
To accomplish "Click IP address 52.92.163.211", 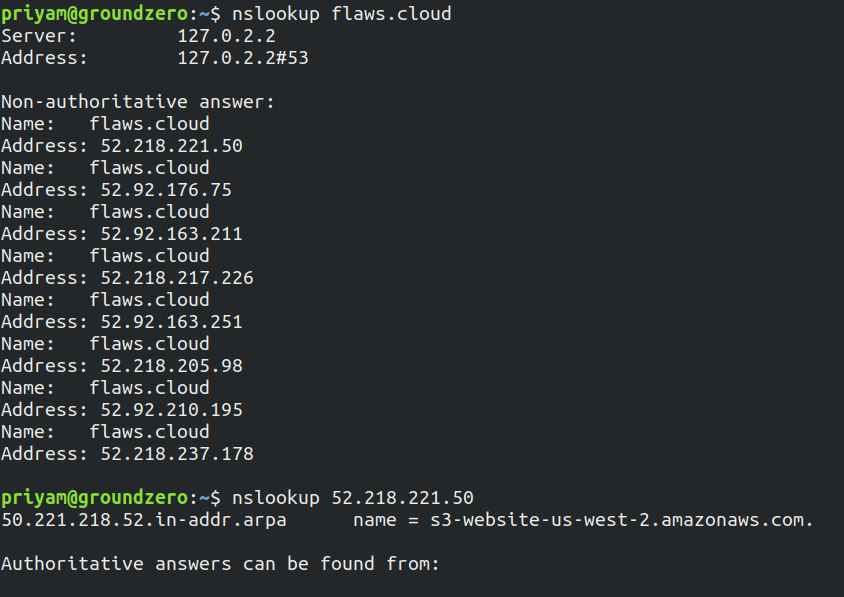I will pos(172,234).
